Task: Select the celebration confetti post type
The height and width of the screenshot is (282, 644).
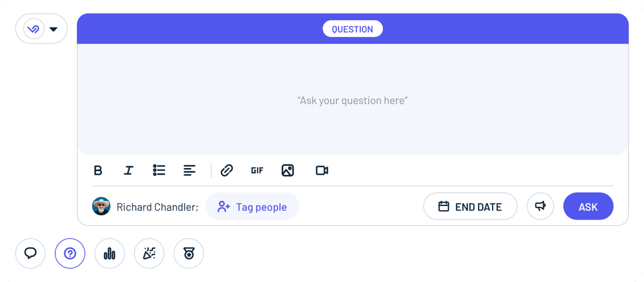Action: [149, 253]
